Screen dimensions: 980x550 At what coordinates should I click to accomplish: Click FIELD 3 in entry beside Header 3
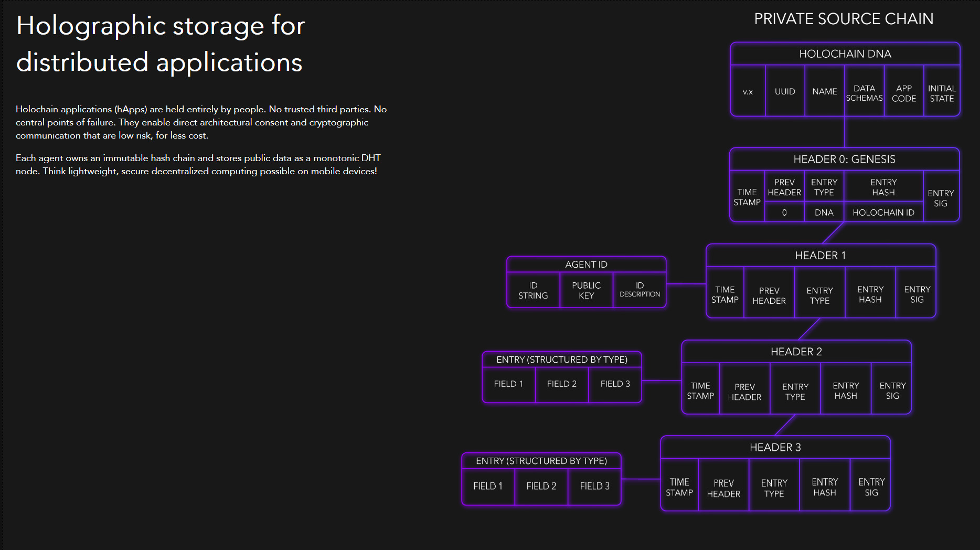(594, 486)
